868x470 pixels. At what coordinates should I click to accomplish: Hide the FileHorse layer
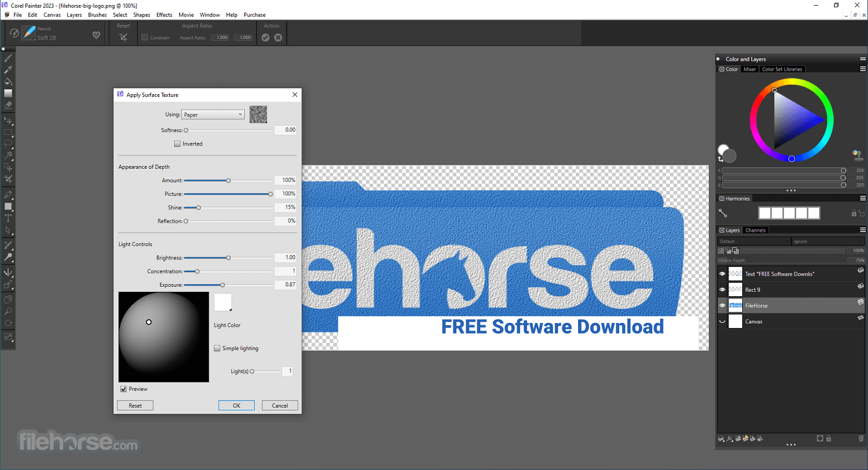(722, 305)
